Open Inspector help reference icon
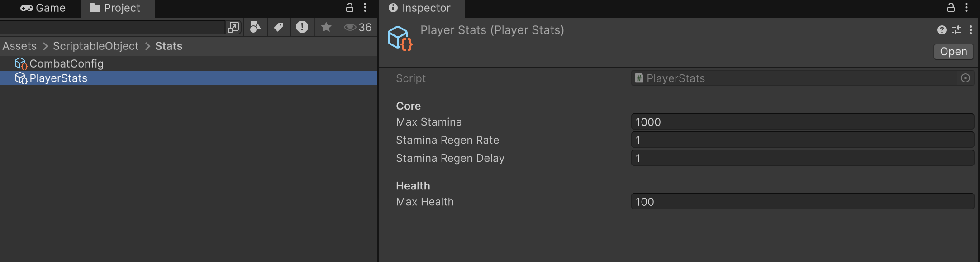 click(942, 30)
